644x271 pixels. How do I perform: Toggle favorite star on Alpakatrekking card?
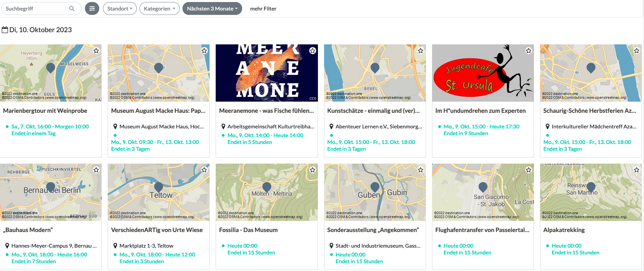point(637,170)
